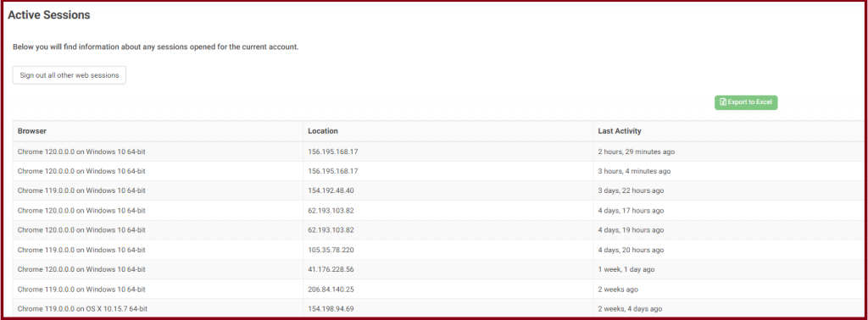Click the Browser column header
This screenshot has height=320, width=868.
(x=158, y=131)
